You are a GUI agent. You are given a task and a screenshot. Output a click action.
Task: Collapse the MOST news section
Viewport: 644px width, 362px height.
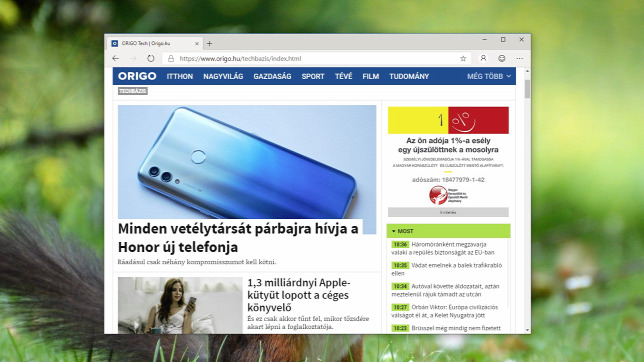(x=393, y=231)
